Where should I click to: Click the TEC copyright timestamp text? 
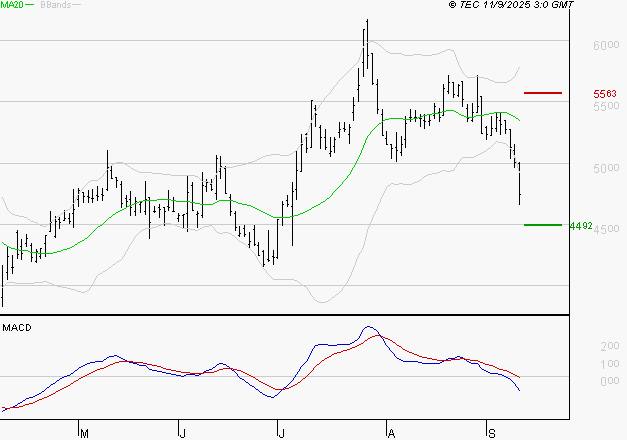(x=511, y=6)
